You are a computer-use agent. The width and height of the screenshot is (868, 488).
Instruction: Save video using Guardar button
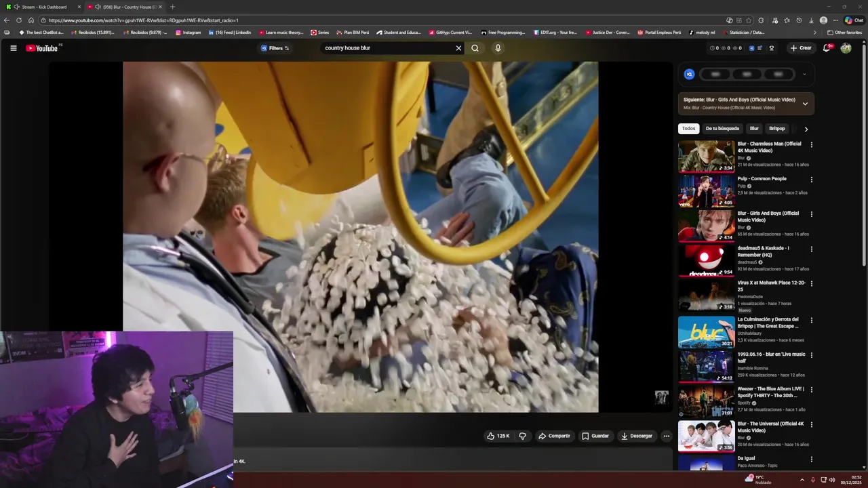tap(595, 436)
